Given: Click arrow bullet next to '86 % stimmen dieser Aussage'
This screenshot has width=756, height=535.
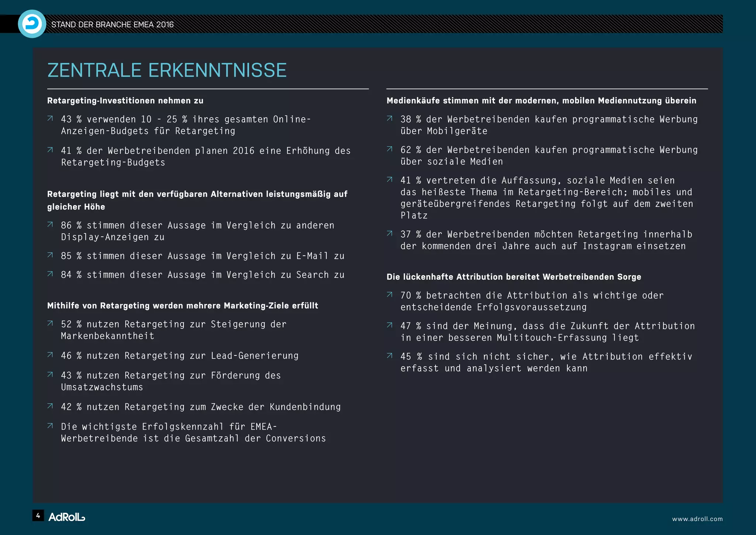Looking at the screenshot, I should click(50, 225).
